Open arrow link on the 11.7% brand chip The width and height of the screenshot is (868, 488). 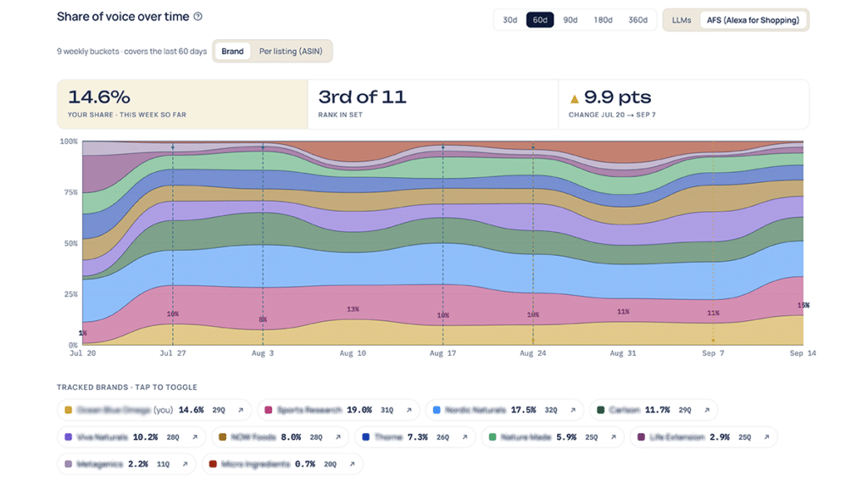click(707, 410)
